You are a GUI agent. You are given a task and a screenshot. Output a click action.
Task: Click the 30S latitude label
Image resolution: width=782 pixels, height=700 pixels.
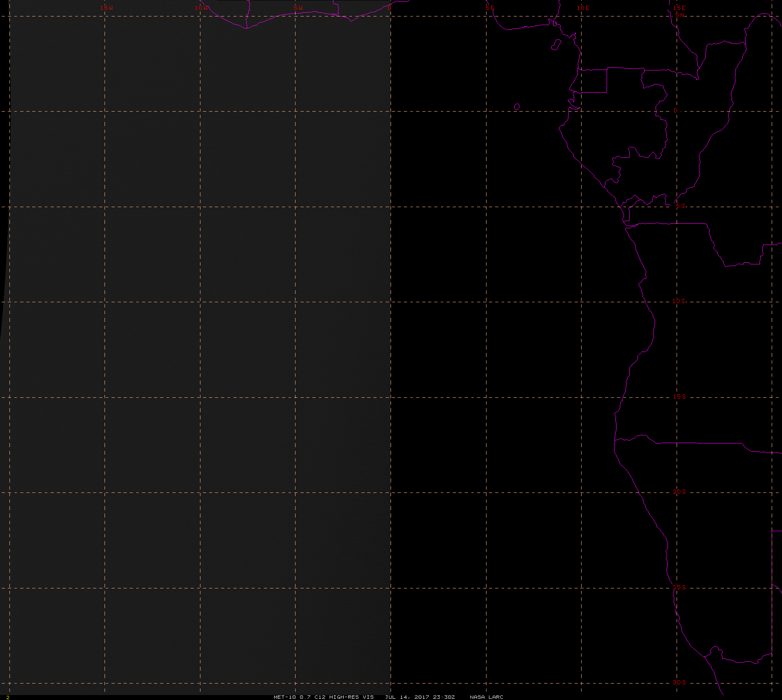[x=680, y=682]
